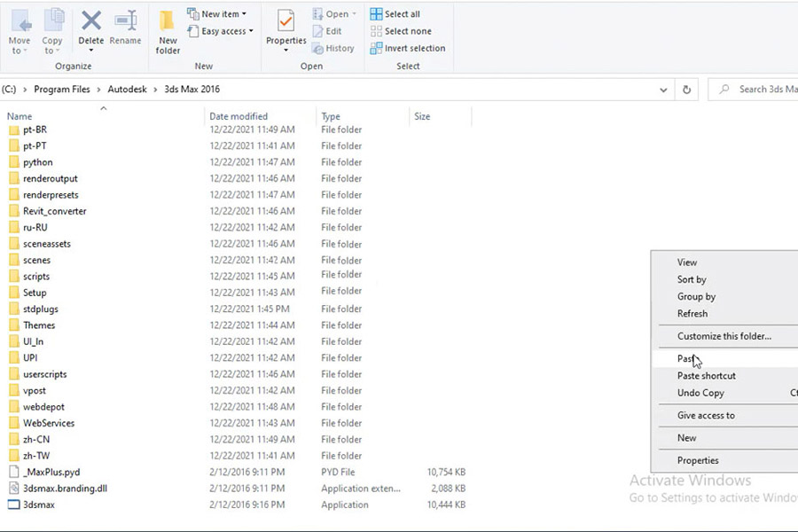Click the Open ribbon button
This screenshot has height=532, width=798.
334,14
